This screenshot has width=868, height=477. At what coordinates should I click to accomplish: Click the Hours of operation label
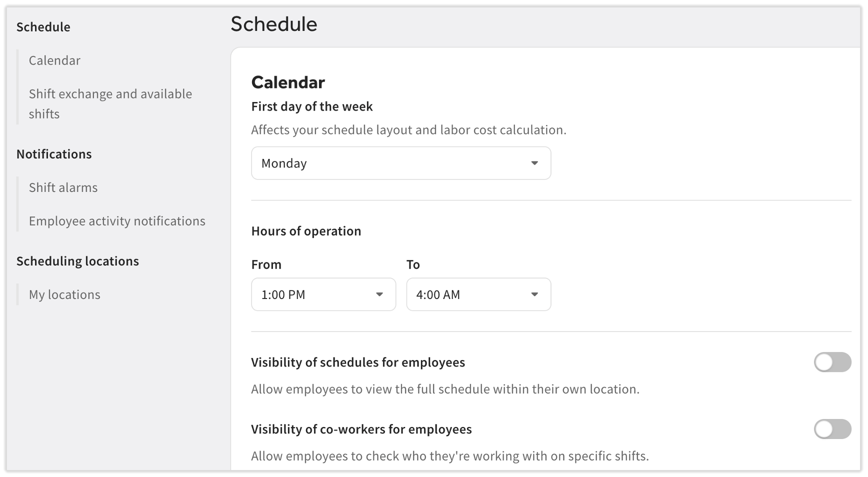pos(306,231)
